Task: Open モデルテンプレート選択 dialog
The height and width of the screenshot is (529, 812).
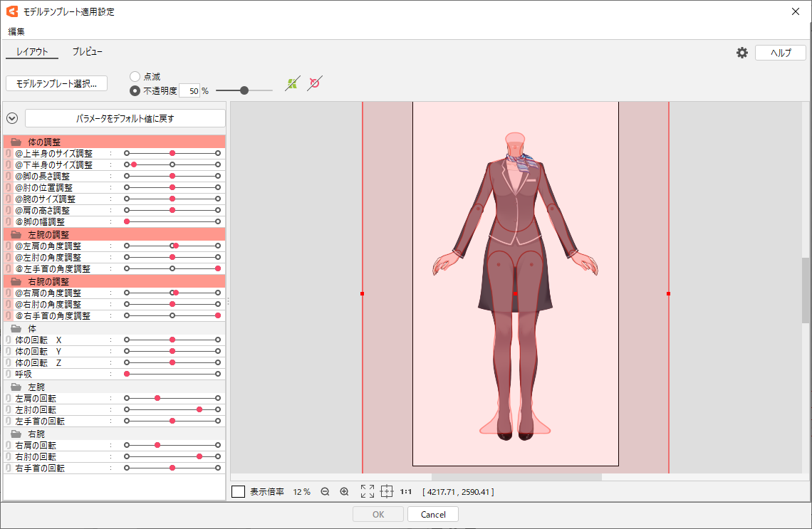Action: point(56,83)
